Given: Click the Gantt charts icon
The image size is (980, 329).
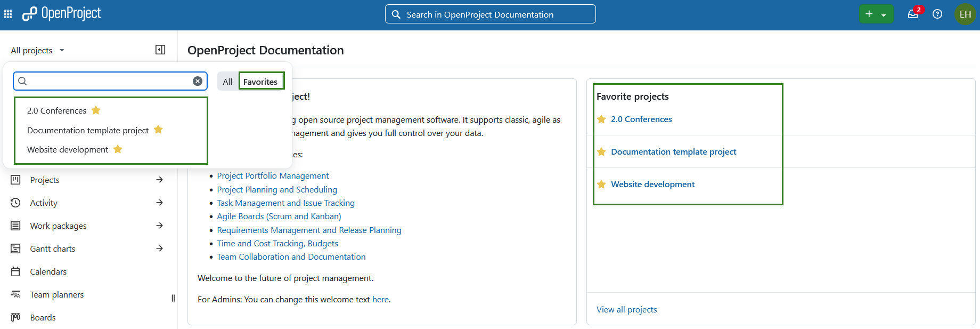Looking at the screenshot, I should (15, 248).
